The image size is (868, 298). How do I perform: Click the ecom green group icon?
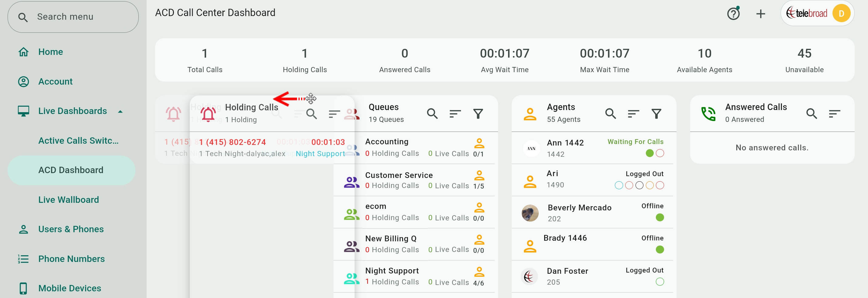tap(351, 214)
